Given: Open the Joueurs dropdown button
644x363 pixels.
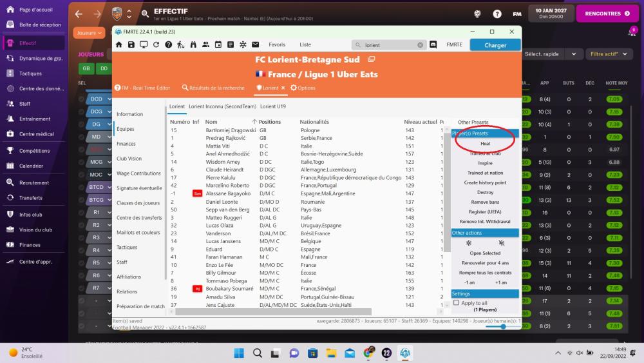Looking at the screenshot, I should coord(89,32).
